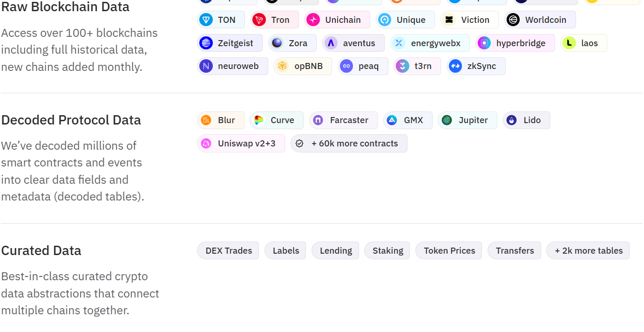
Task: Select the Lending data chip
Action: [x=335, y=250]
